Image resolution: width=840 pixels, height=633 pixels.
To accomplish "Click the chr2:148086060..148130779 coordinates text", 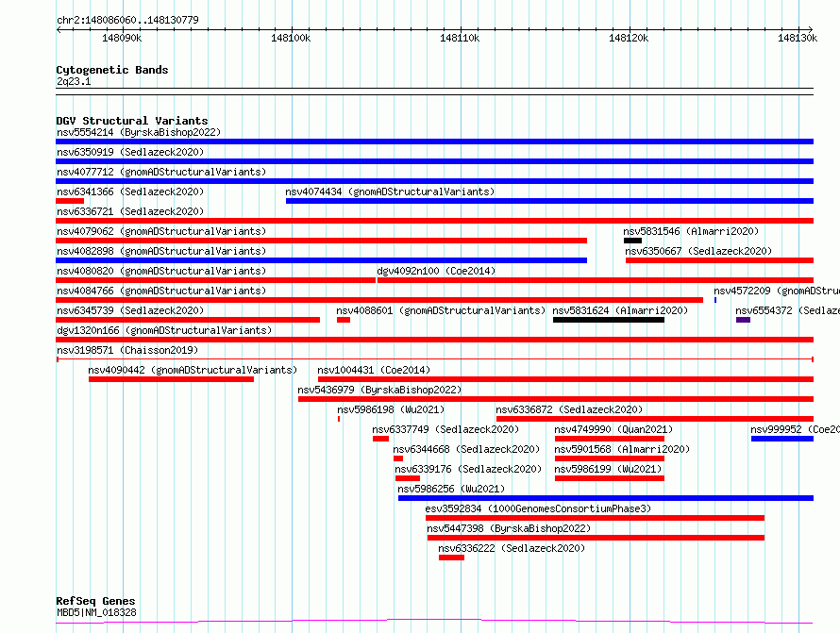I will point(127,20).
